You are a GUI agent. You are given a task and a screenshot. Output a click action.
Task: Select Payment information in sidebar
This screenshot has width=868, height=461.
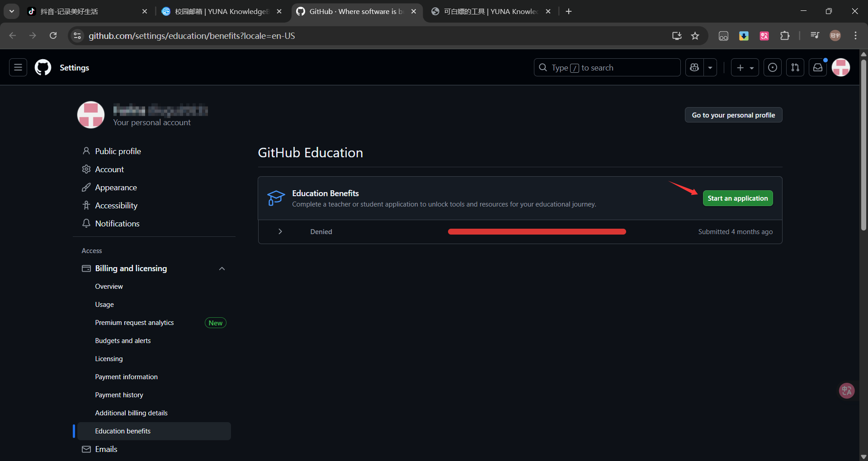click(x=126, y=376)
